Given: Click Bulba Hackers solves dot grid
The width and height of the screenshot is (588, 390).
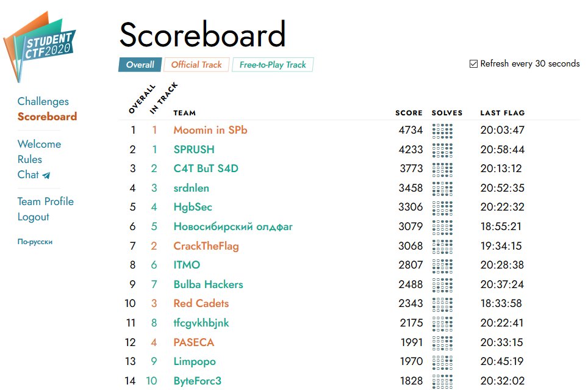Looking at the screenshot, I should pos(442,285).
